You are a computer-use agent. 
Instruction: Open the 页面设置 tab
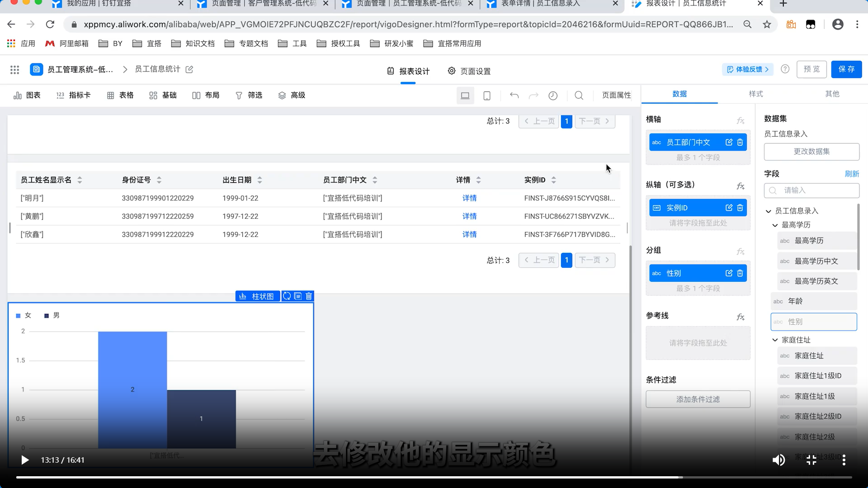pyautogui.click(x=469, y=71)
